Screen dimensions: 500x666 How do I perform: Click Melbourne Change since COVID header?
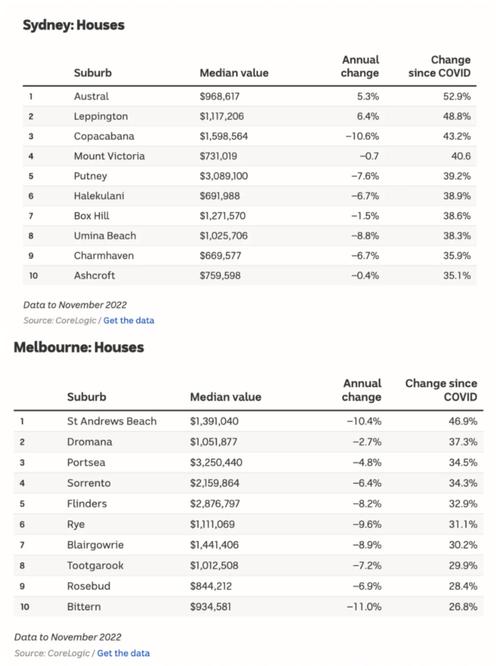pos(441,390)
